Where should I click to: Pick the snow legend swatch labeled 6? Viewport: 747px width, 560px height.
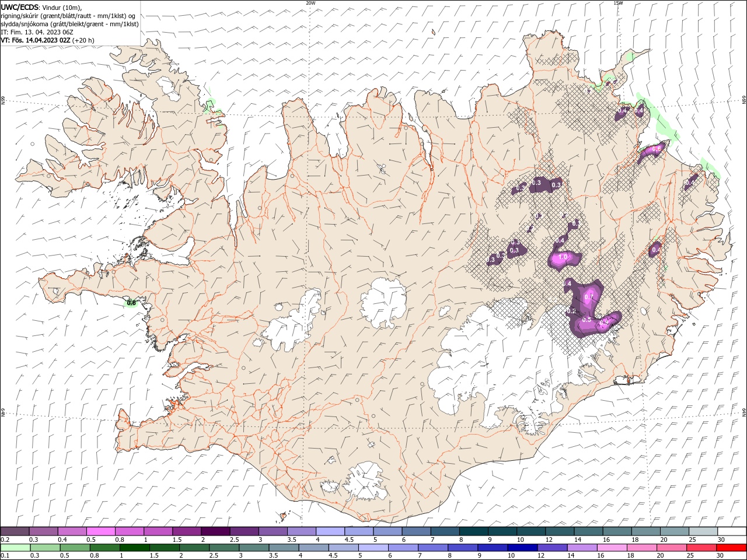tap(416, 531)
